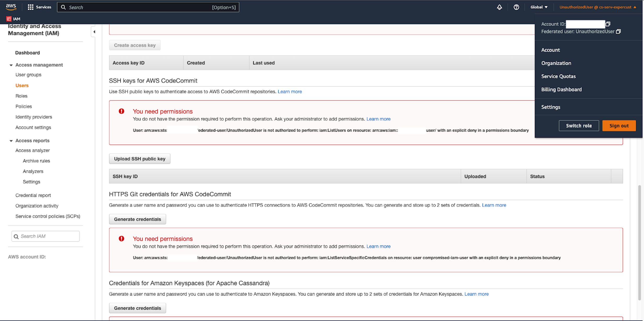644x321 pixels.
Task: Open the Global region dropdown
Action: point(539,7)
